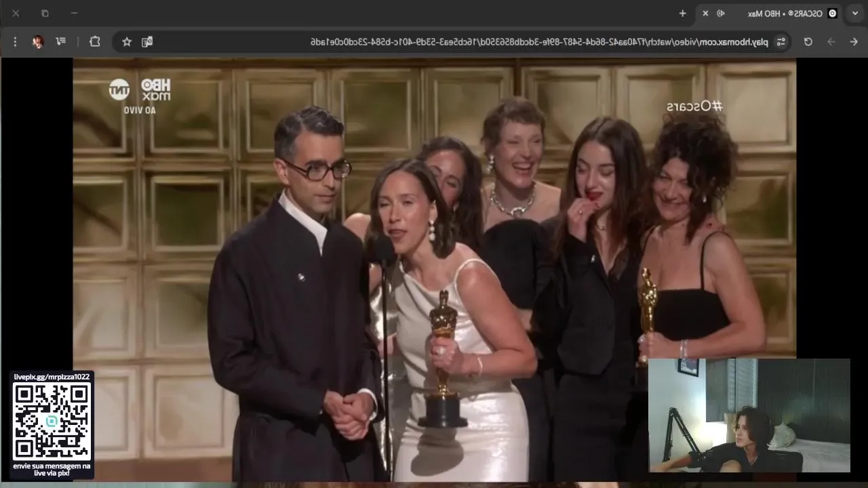868x488 pixels.
Task: Click the HBO Max URL in address bar
Action: pyautogui.click(x=539, y=42)
